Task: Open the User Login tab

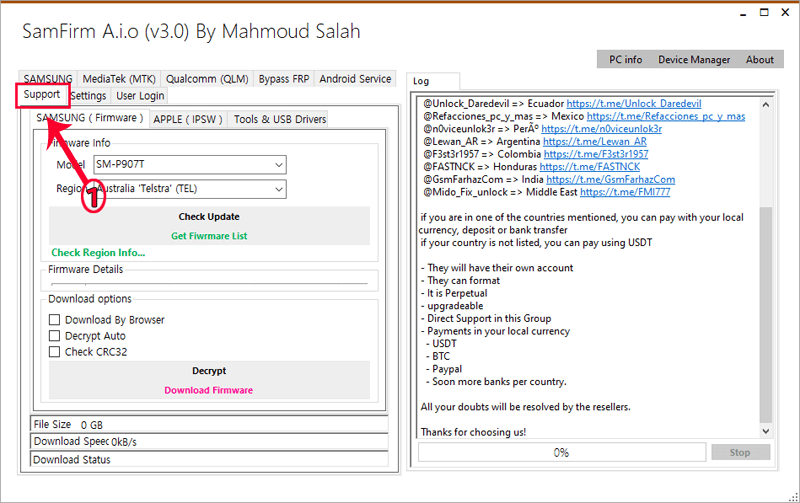Action: [140, 96]
